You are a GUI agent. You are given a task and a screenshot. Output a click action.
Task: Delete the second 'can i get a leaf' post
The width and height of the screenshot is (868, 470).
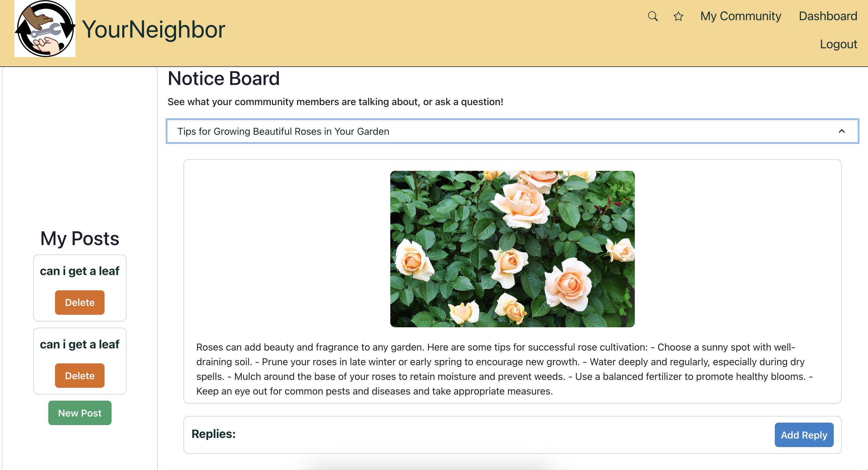79,375
